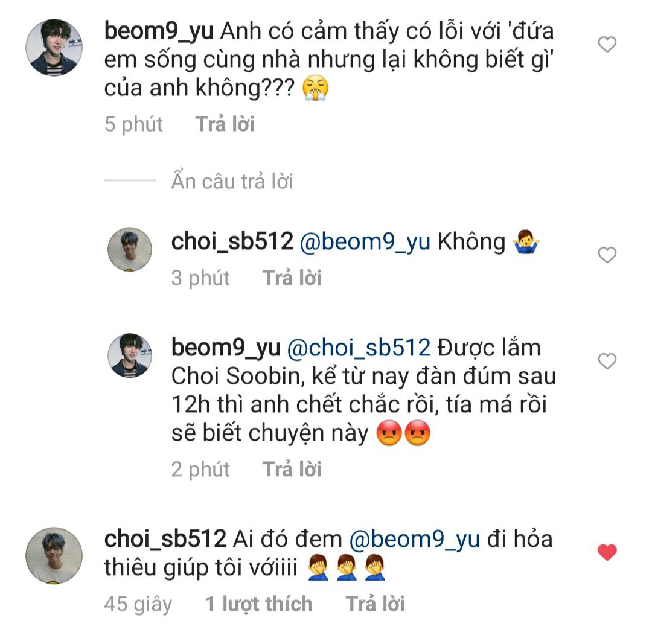The height and width of the screenshot is (644, 652).
Task: Tap choi_sb512's avatar on the bottom comment
Action: coord(54,555)
